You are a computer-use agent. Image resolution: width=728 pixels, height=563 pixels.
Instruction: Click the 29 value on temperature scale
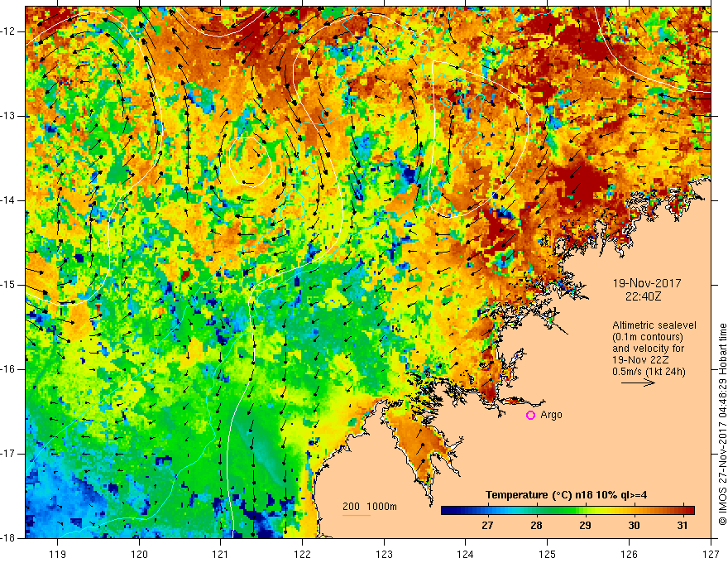[x=585, y=526]
